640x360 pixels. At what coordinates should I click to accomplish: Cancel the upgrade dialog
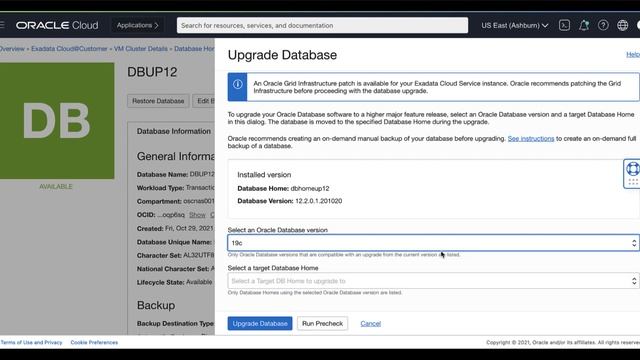coord(371,323)
